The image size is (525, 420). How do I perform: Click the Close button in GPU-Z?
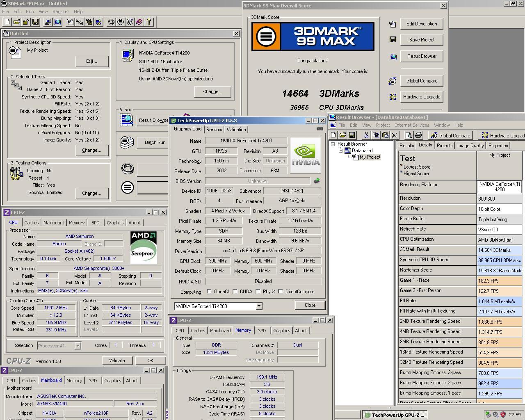(x=310, y=305)
